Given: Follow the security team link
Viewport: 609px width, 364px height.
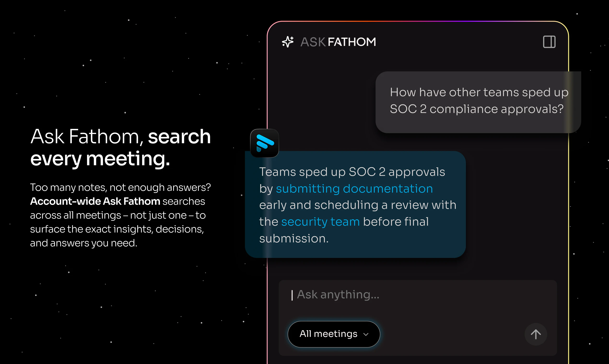Looking at the screenshot, I should (x=321, y=222).
